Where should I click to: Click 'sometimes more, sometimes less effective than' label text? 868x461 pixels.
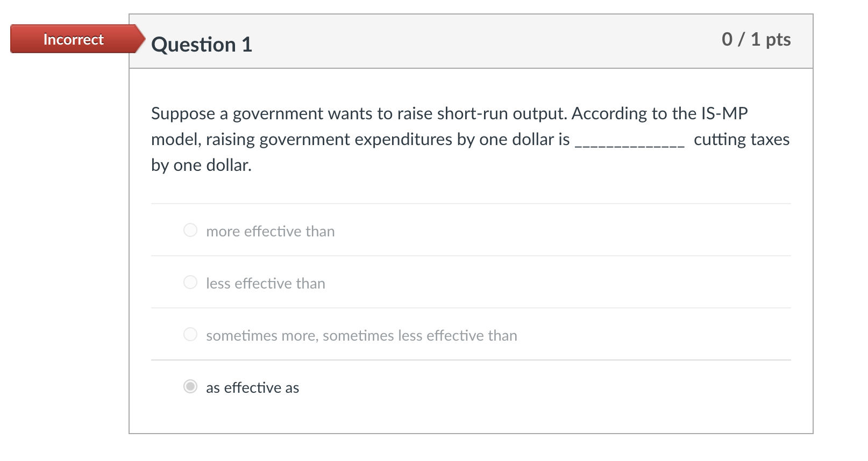coord(361,335)
